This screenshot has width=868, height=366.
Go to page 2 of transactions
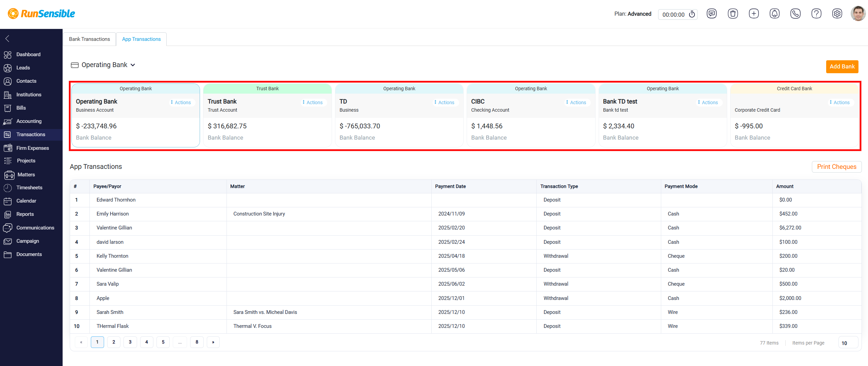pyautogui.click(x=114, y=342)
